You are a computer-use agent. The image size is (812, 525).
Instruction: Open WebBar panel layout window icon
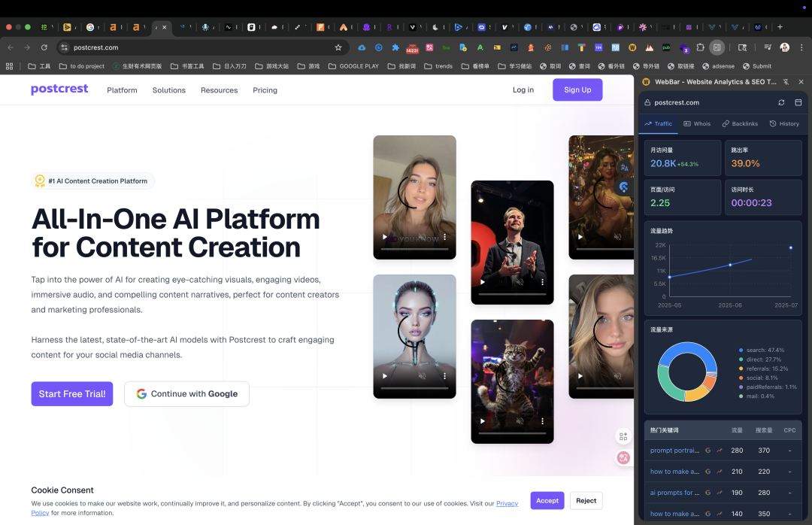(798, 102)
